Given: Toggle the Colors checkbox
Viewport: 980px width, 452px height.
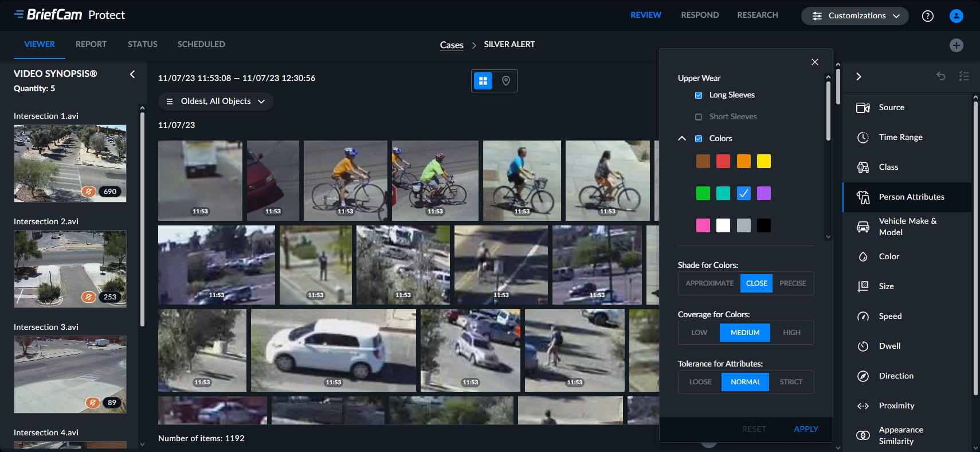Looking at the screenshot, I should coord(699,139).
